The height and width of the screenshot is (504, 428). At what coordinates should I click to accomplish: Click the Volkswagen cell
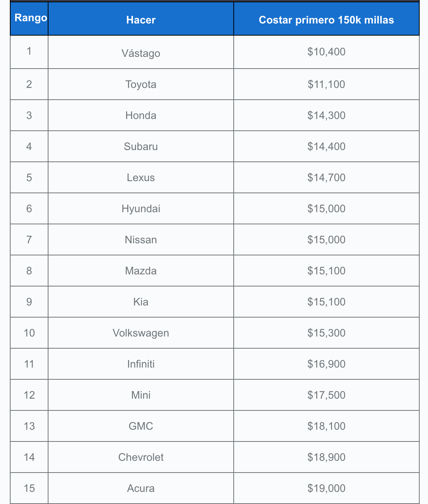point(141,333)
